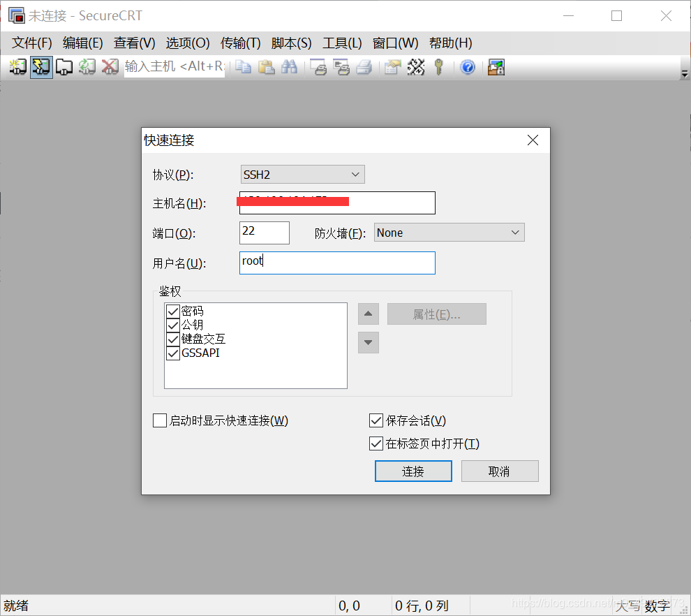The height and width of the screenshot is (616, 691).
Task: Minimize the SecureCRT window
Action: [x=568, y=15]
